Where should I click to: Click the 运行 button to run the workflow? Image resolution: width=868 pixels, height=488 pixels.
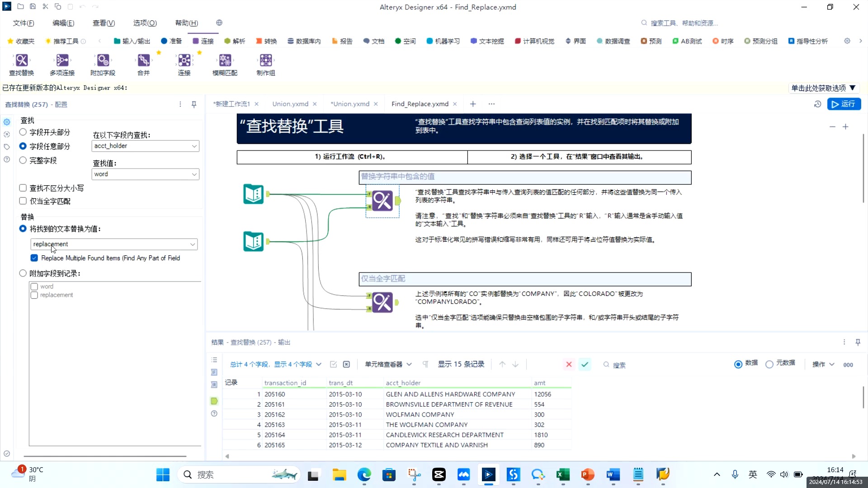tap(844, 103)
